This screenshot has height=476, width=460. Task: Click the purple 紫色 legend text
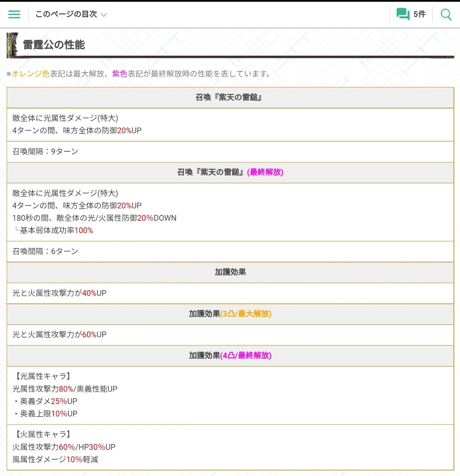click(119, 74)
